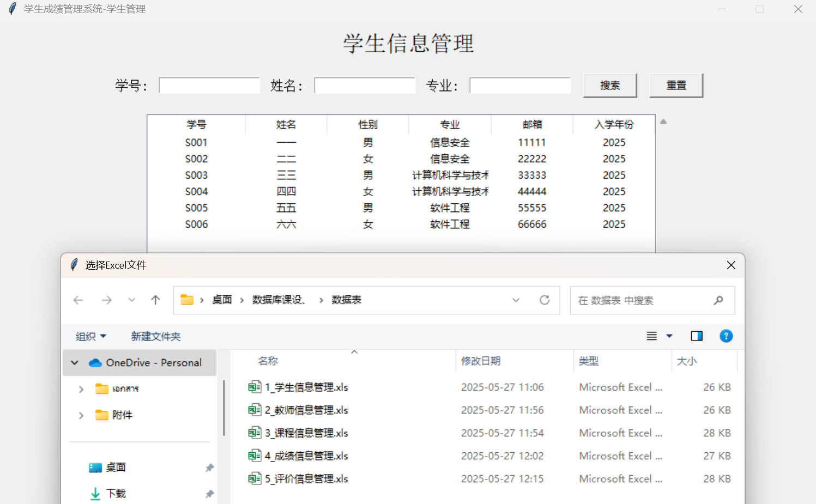Viewport: 816px width, 504px height.
Task: Select student row S001 in table
Action: coord(401,143)
